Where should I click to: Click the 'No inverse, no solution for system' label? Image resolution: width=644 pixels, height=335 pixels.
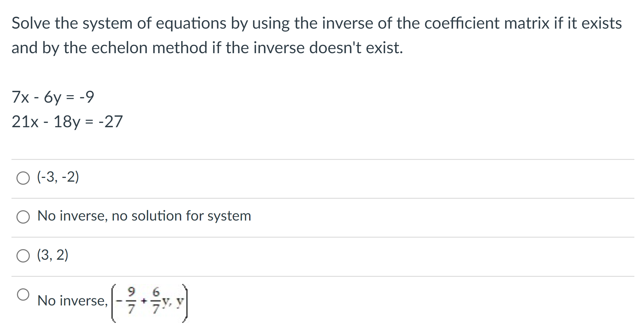pos(144,216)
